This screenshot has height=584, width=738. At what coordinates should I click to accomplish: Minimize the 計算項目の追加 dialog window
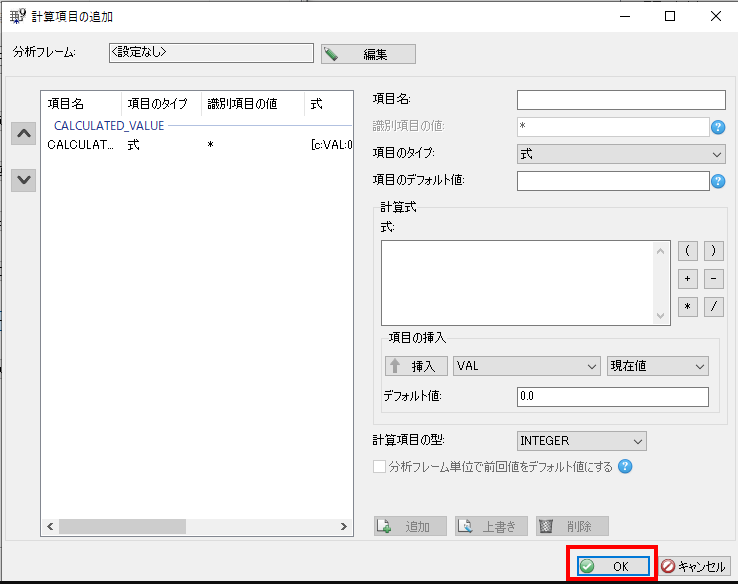[625, 16]
